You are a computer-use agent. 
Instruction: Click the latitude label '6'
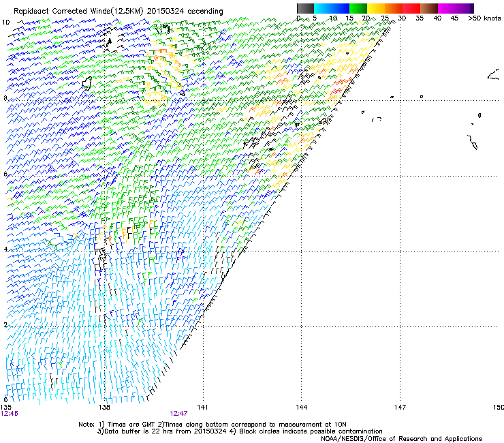coord(5,174)
